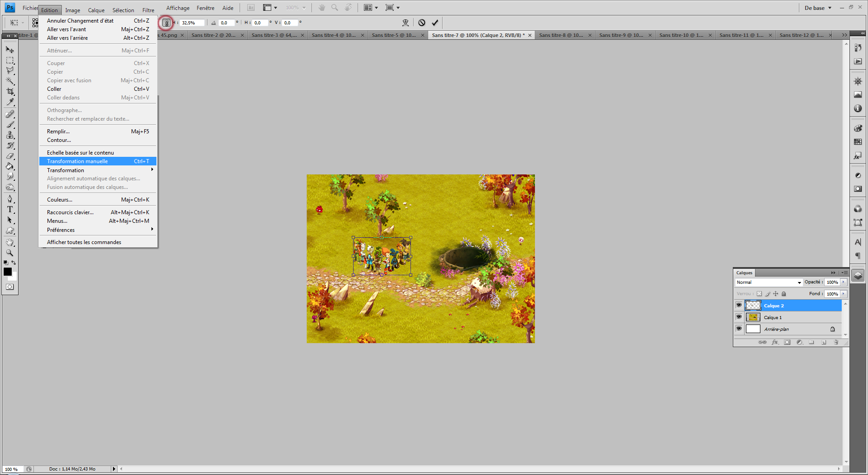Screen dimensions: 868x475
Task: Expand the Préférences submenu
Action: (x=98, y=230)
